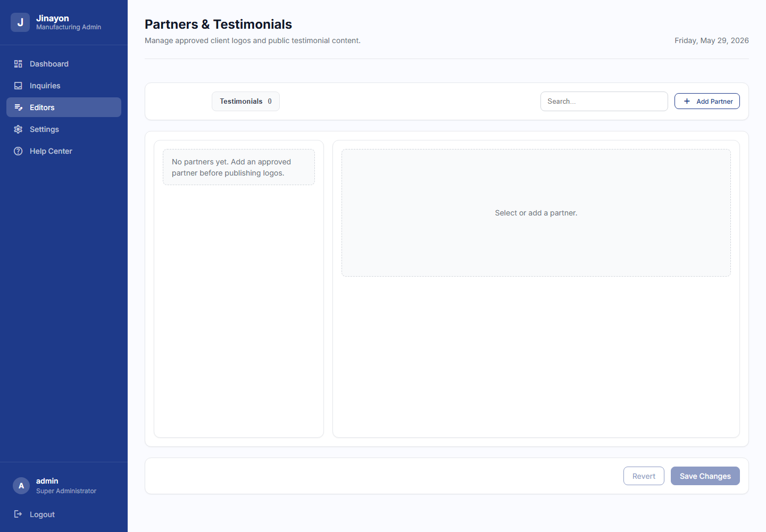
Task: Click the Dashboard grid icon in sidebar
Action: tap(18, 64)
